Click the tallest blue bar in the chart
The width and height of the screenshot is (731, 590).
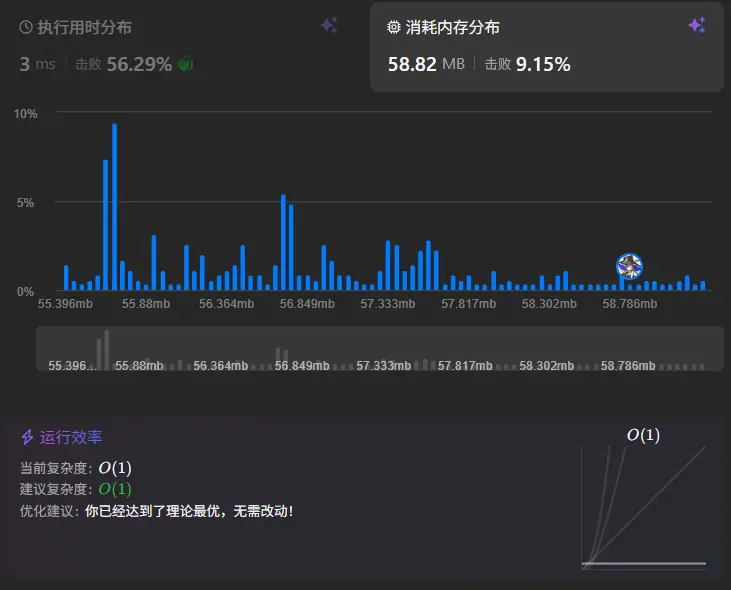(114, 206)
